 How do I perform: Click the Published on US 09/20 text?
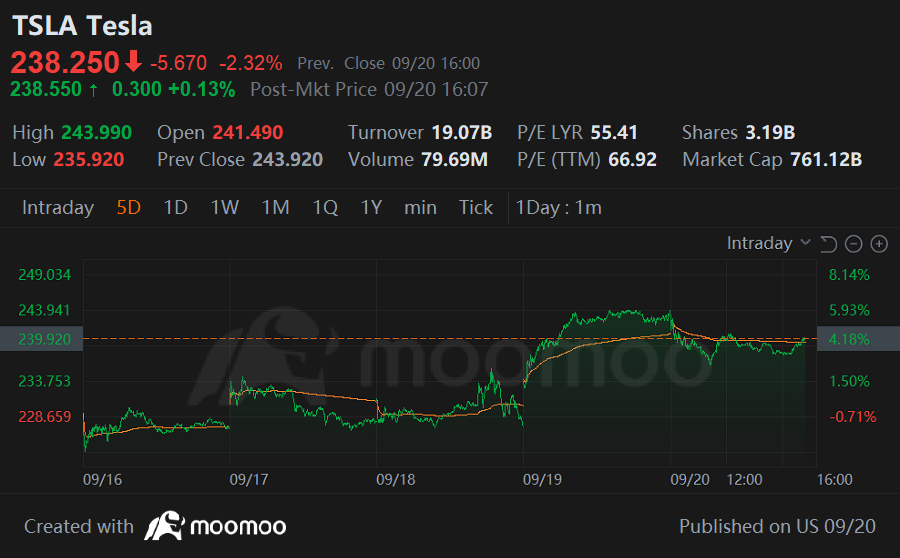pyautogui.click(x=777, y=526)
